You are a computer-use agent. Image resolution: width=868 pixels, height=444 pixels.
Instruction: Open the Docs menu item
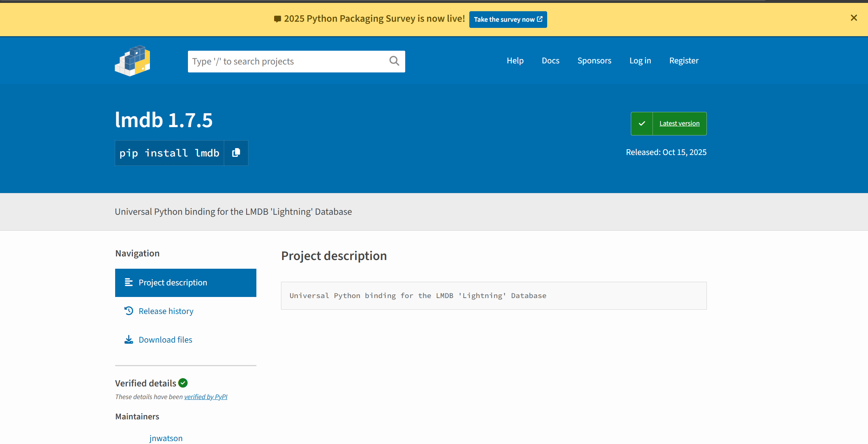[x=550, y=60]
